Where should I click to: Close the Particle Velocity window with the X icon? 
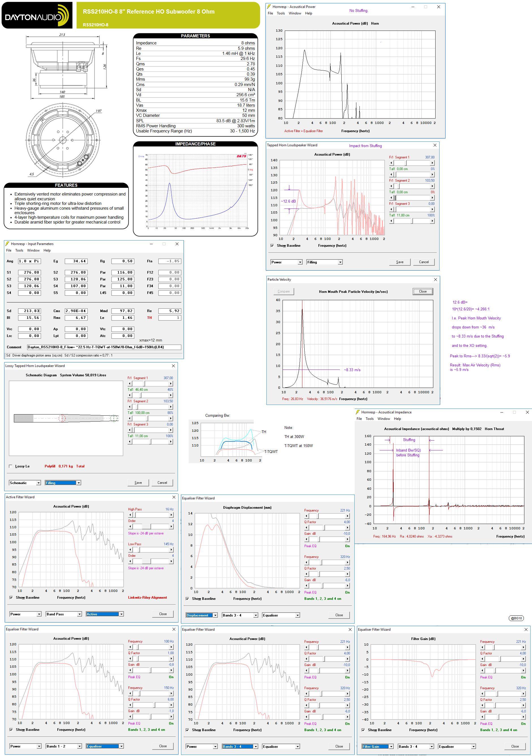tap(436, 280)
